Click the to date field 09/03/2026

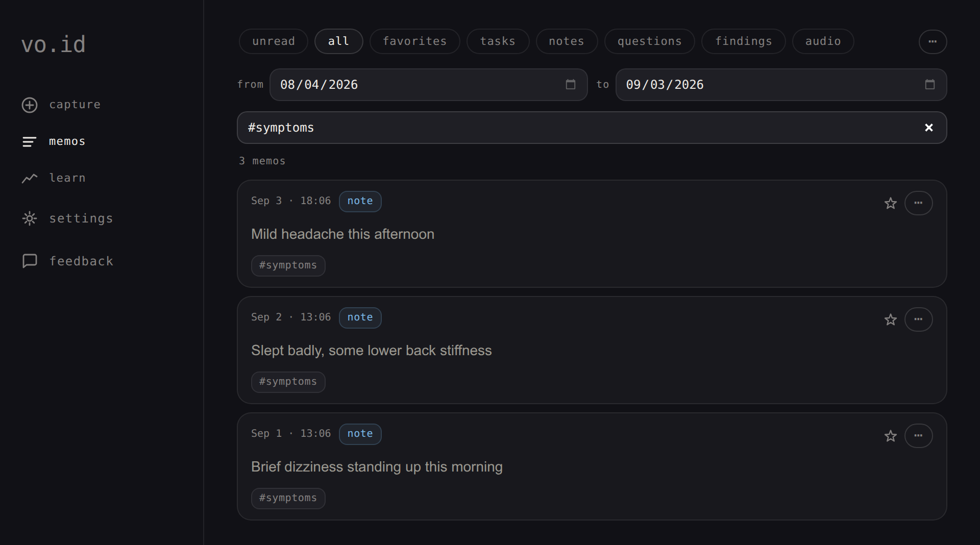[x=781, y=85]
